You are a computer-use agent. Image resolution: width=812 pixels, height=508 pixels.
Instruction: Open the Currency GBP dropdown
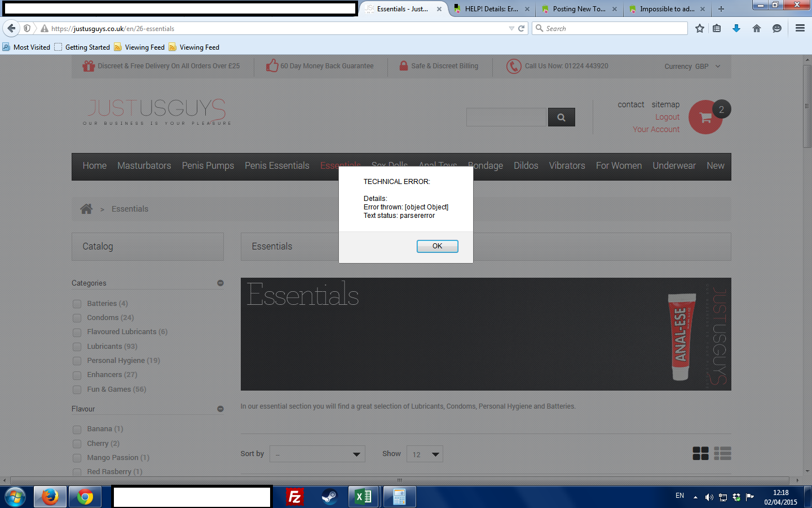coord(692,66)
